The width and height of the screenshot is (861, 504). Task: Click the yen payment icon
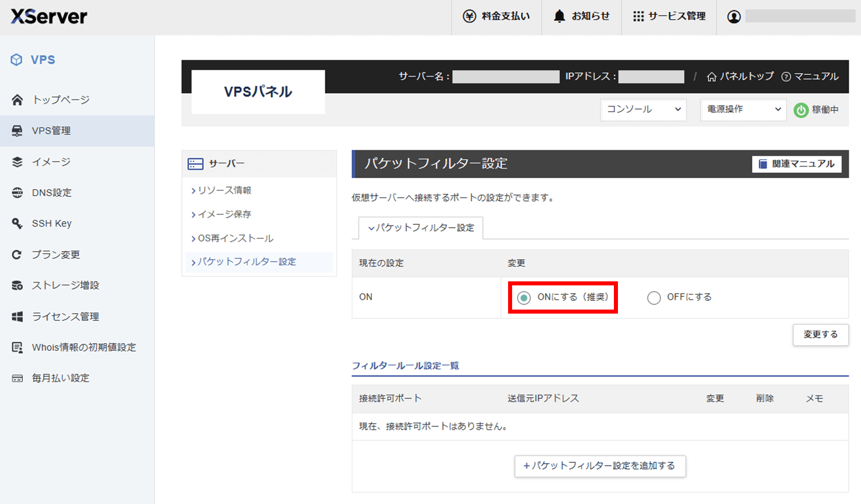[469, 17]
